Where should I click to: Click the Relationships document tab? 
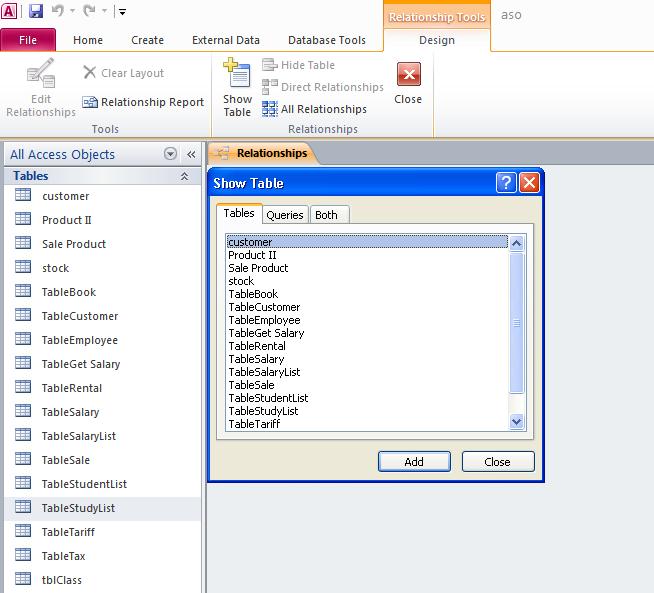pos(263,153)
